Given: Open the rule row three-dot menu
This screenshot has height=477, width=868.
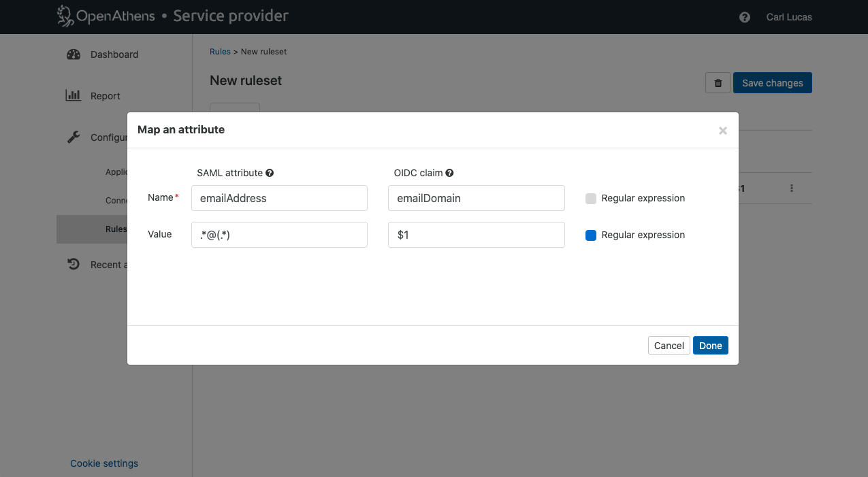Looking at the screenshot, I should point(791,188).
